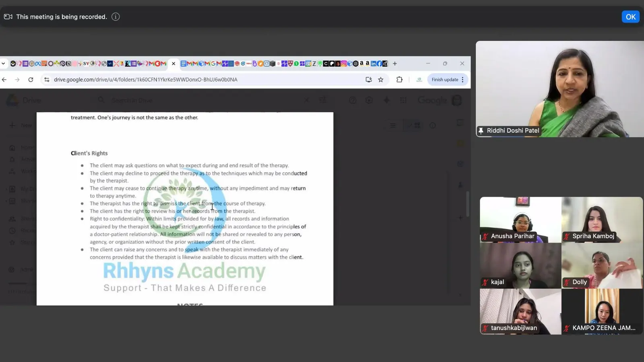This screenshot has width=644, height=362.
Task: Click the install app icon in the address bar
Action: pos(369,80)
